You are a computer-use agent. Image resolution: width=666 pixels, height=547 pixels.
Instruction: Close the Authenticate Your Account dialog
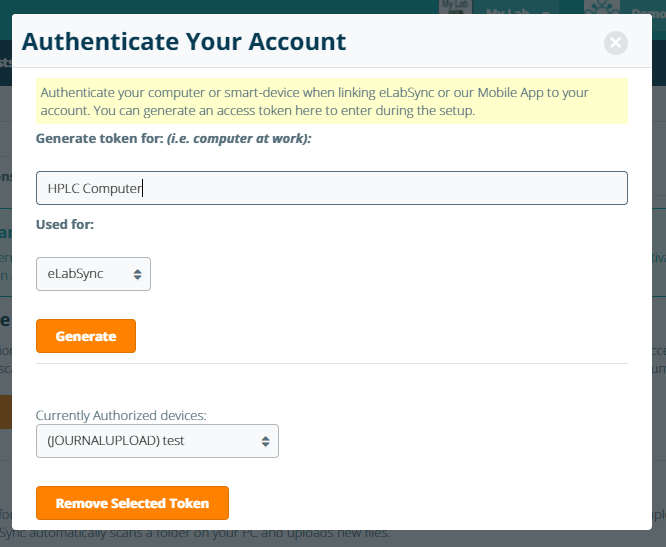point(616,43)
